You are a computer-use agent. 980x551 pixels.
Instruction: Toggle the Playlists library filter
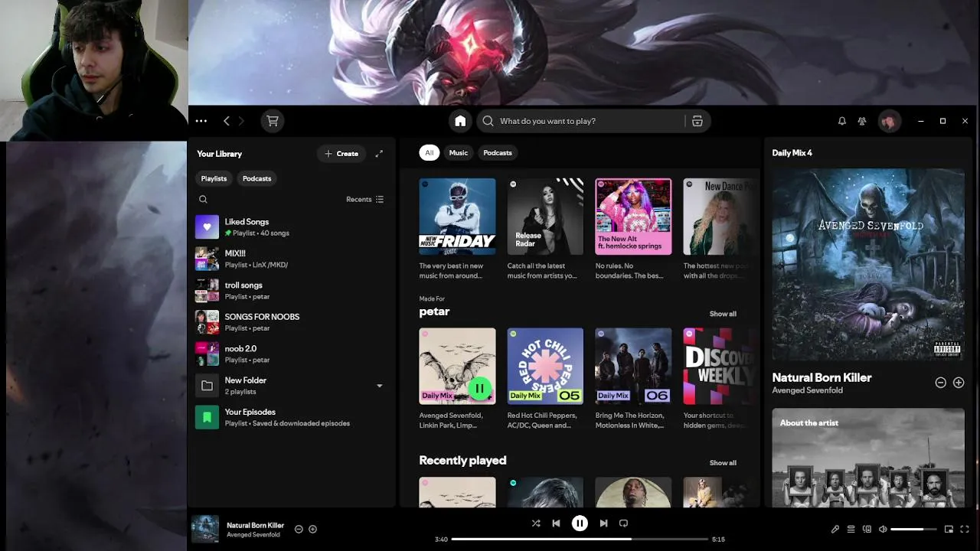(x=214, y=178)
